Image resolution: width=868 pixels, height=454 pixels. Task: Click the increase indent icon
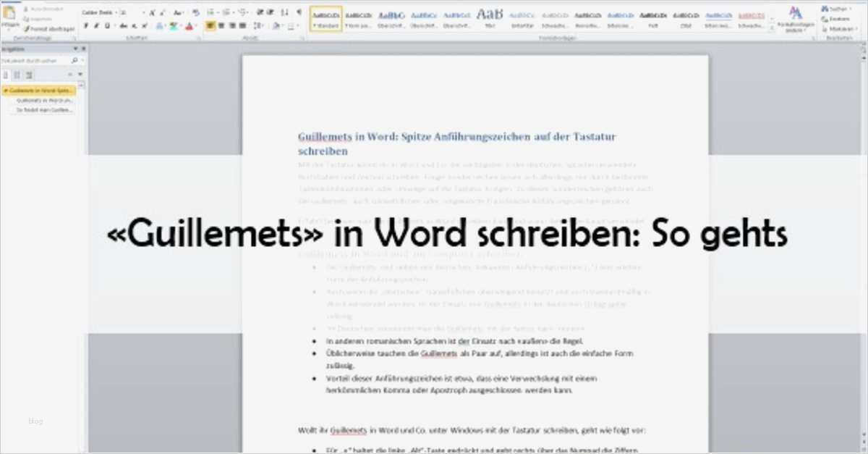tap(271, 12)
